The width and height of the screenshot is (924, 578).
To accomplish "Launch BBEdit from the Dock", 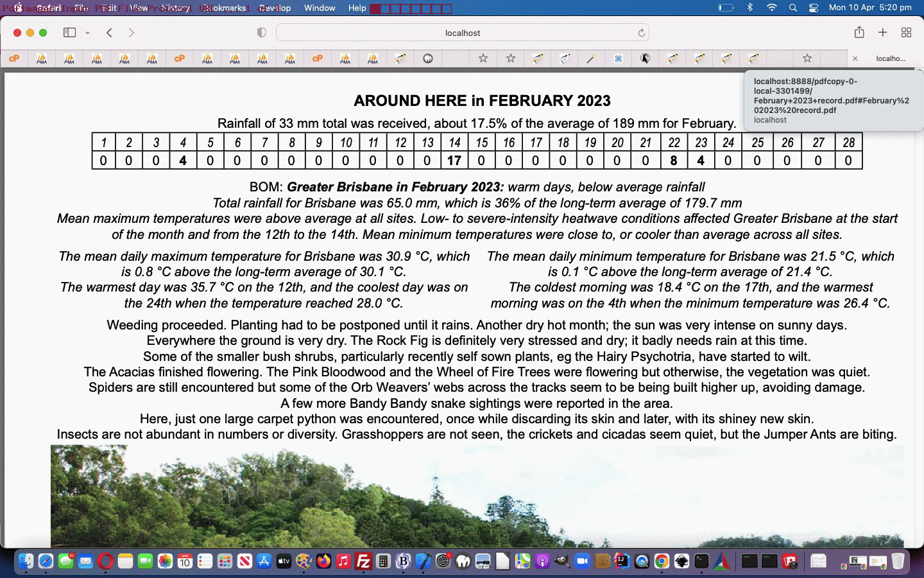I will (403, 561).
